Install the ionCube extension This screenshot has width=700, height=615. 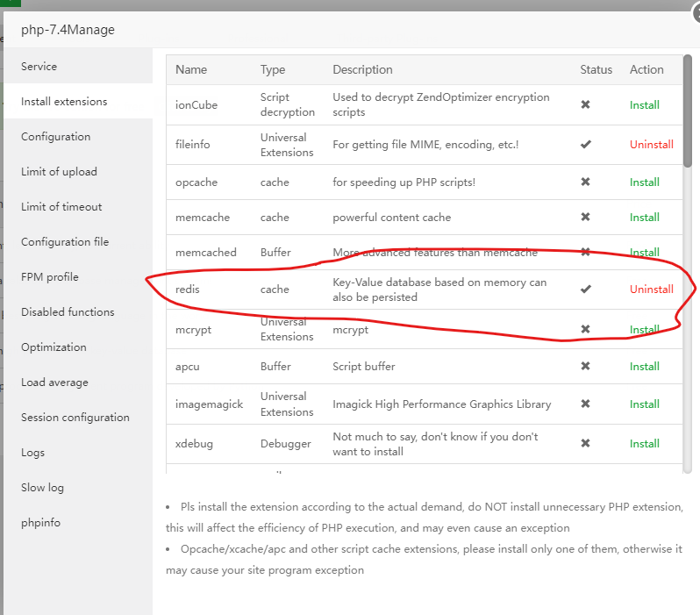(645, 105)
